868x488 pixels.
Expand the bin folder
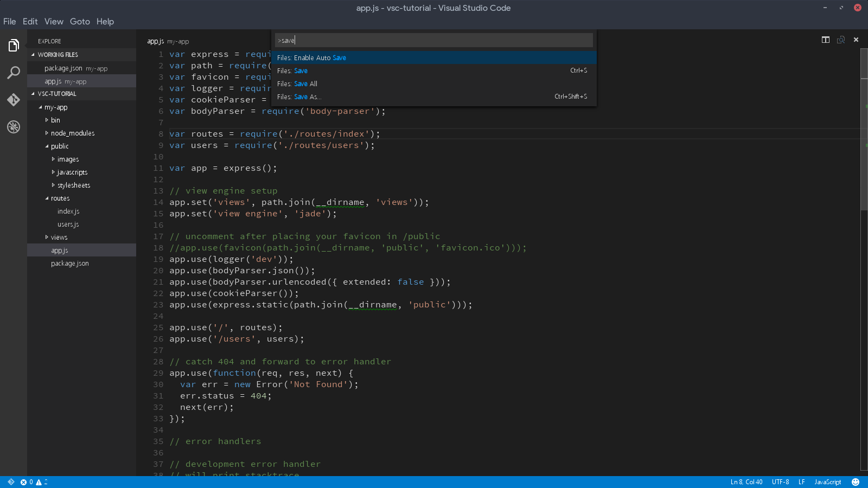pyautogui.click(x=81, y=120)
